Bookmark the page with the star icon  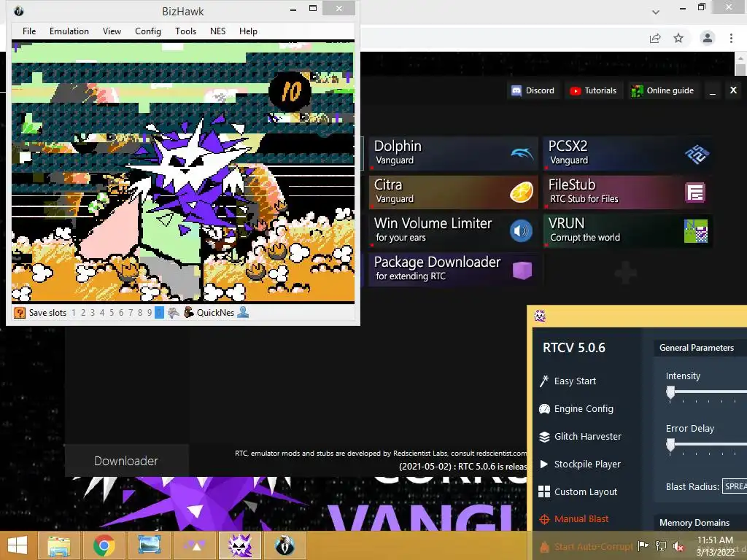[678, 38]
